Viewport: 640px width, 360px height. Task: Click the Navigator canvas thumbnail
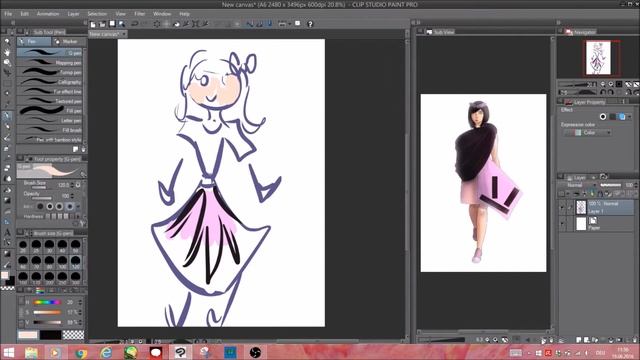598,58
